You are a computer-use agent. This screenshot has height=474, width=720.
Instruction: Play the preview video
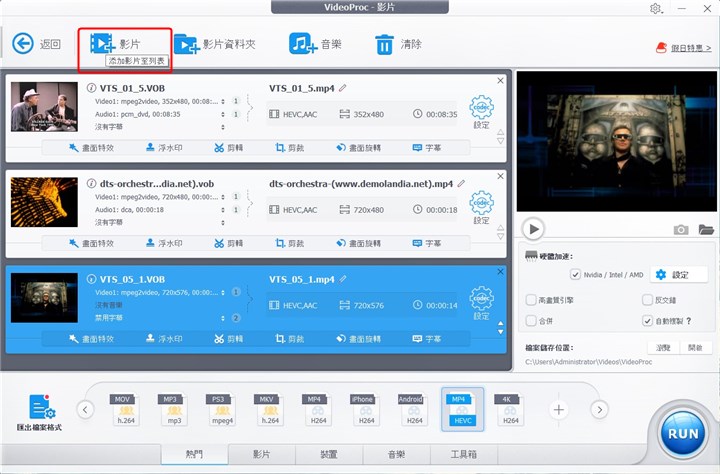point(533,229)
